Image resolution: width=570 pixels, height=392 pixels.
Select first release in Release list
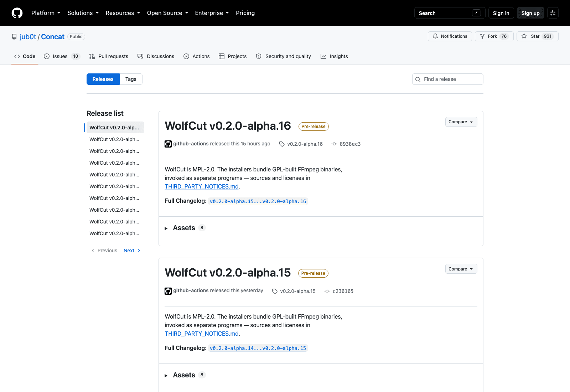coord(115,128)
